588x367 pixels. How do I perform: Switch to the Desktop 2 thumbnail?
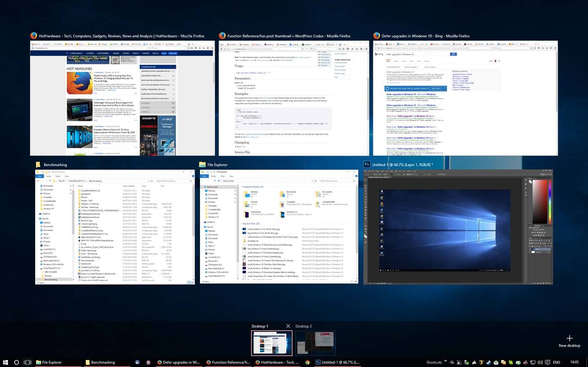316,343
